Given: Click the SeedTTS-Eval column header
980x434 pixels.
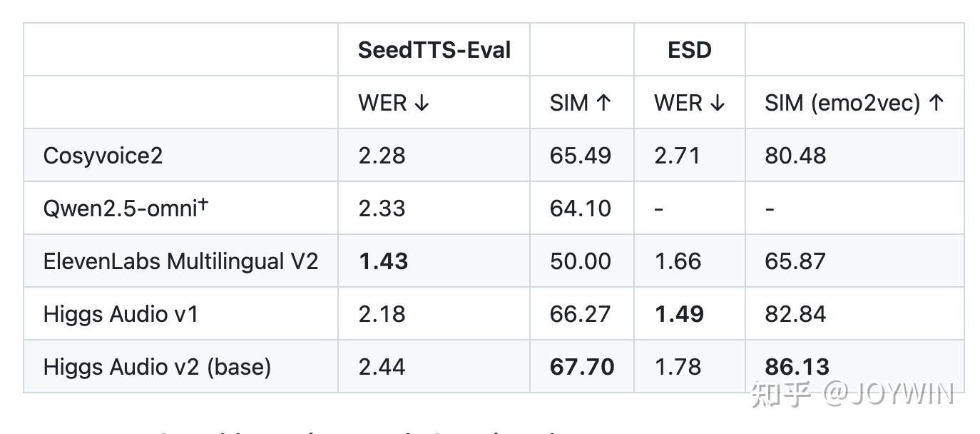Looking at the screenshot, I should (x=434, y=50).
